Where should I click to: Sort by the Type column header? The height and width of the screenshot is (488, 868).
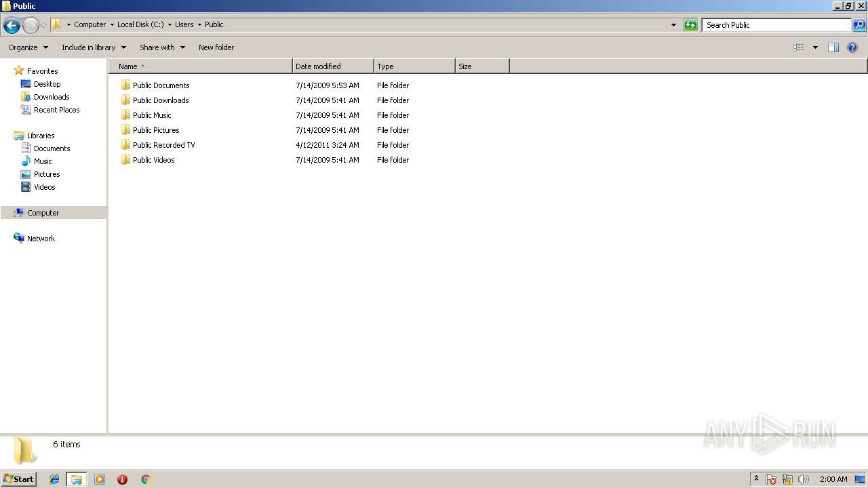(414, 66)
